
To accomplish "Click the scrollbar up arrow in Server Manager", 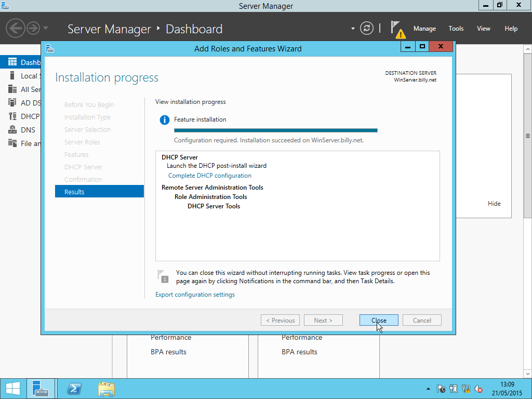I will [528, 49].
